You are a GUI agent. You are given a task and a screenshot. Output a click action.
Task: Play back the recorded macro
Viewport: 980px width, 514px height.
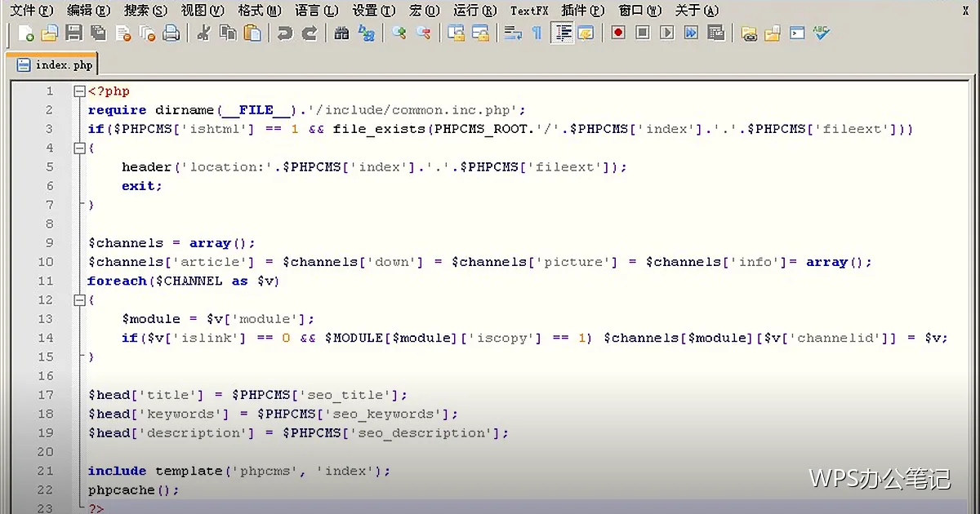coord(667,33)
